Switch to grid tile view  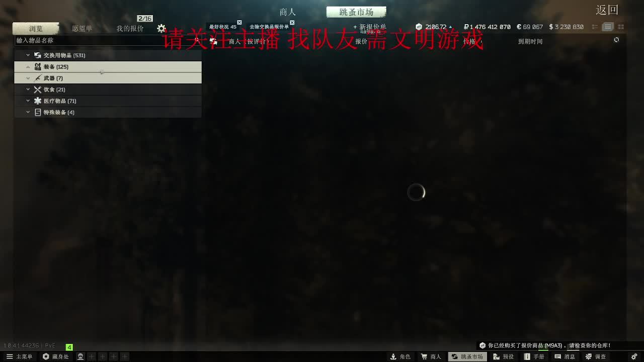pyautogui.click(x=621, y=27)
